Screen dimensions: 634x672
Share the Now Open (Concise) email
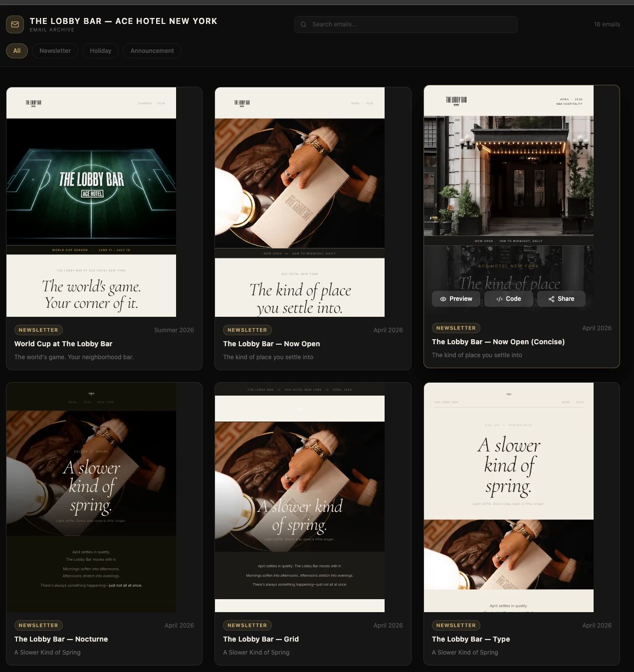561,299
